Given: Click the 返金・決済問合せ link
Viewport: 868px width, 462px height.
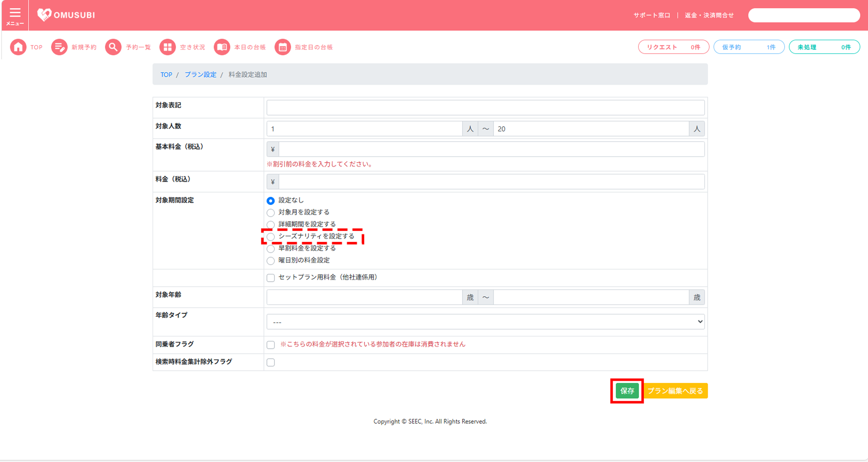Looking at the screenshot, I should [709, 15].
